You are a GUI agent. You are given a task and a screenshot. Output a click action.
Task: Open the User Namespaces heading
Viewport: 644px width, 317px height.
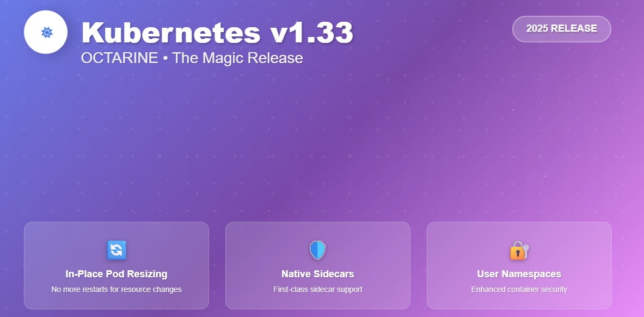pos(519,274)
